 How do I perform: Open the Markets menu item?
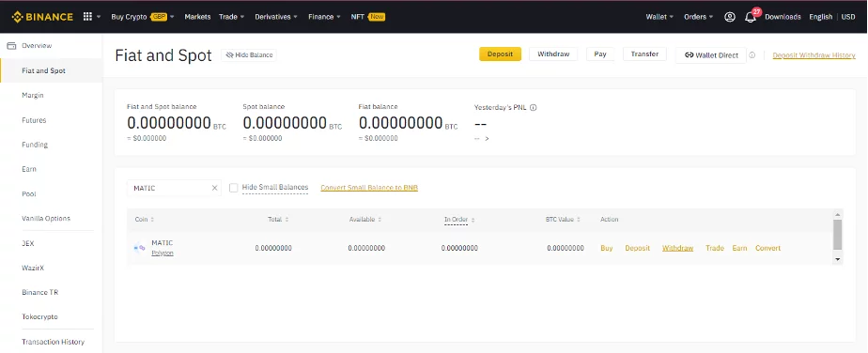[197, 17]
